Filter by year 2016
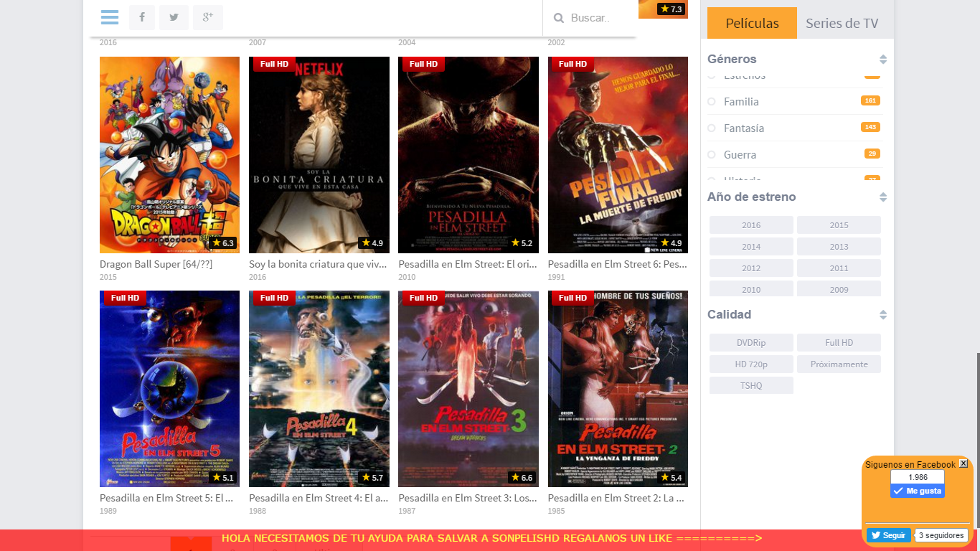The image size is (980, 551). [x=751, y=225]
